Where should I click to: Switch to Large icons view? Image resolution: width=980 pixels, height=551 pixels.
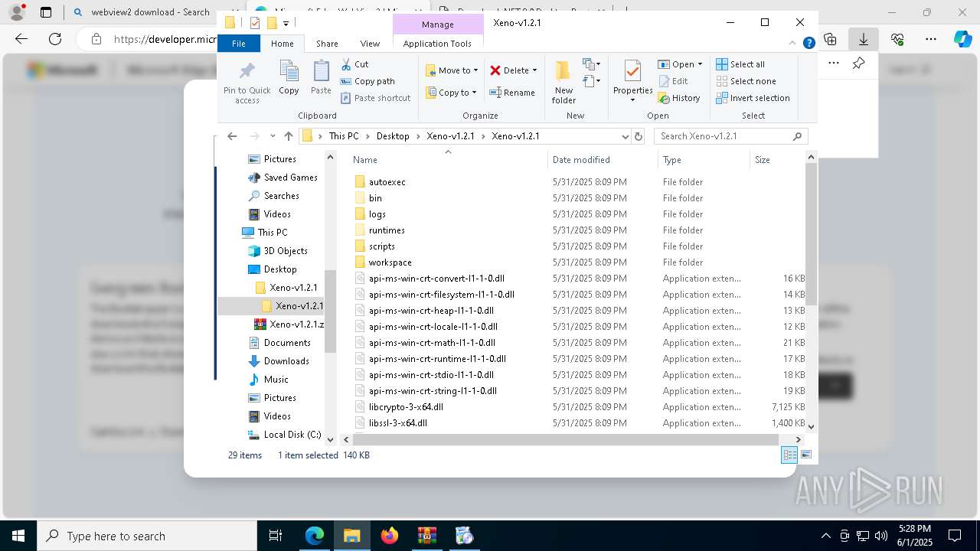(805, 455)
